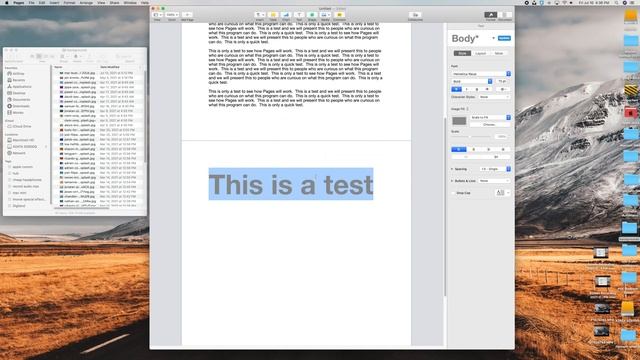The image size is (640, 360).
Task: Click the Scale slider
Action: pos(471,137)
